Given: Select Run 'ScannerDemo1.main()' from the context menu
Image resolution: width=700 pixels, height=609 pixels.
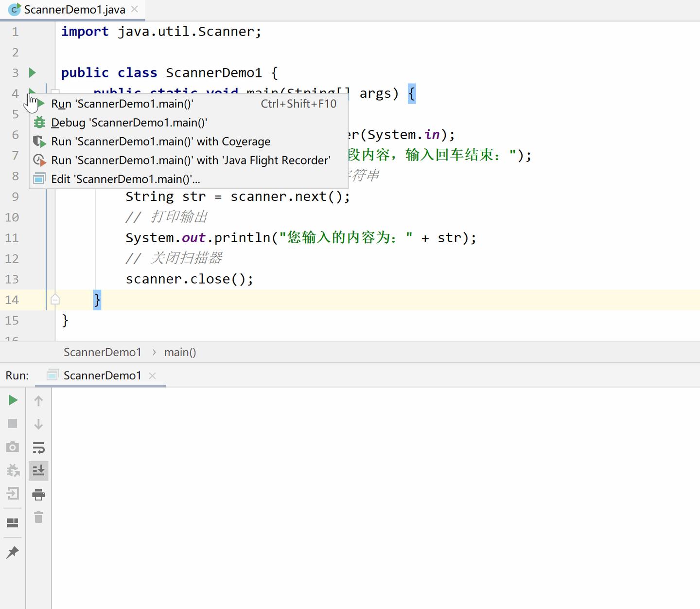Looking at the screenshot, I should [x=189, y=104].
